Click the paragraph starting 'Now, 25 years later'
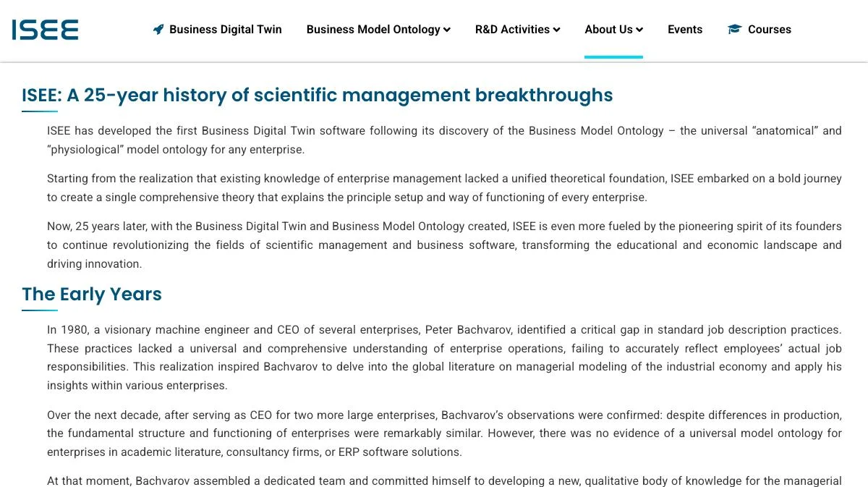 pyautogui.click(x=444, y=245)
